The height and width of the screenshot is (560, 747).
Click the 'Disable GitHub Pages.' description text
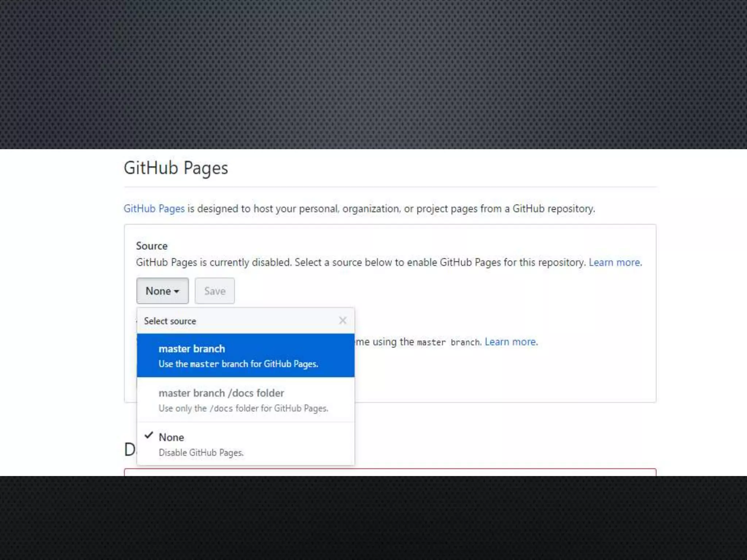click(201, 453)
